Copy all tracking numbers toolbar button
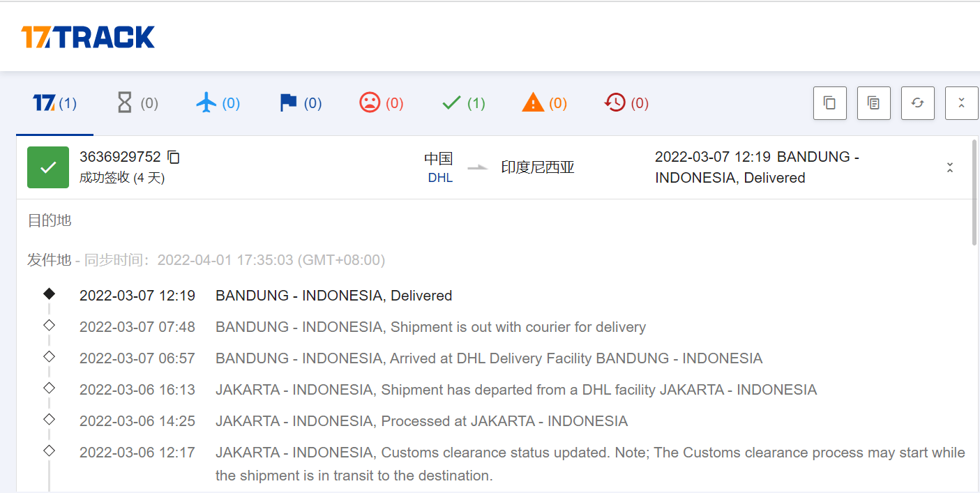Screen dimensions: 980x493 pyautogui.click(x=830, y=103)
